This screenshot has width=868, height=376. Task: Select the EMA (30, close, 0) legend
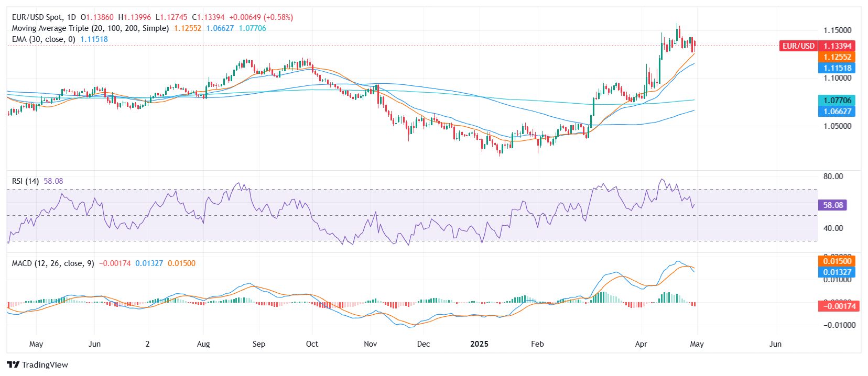(x=44, y=39)
